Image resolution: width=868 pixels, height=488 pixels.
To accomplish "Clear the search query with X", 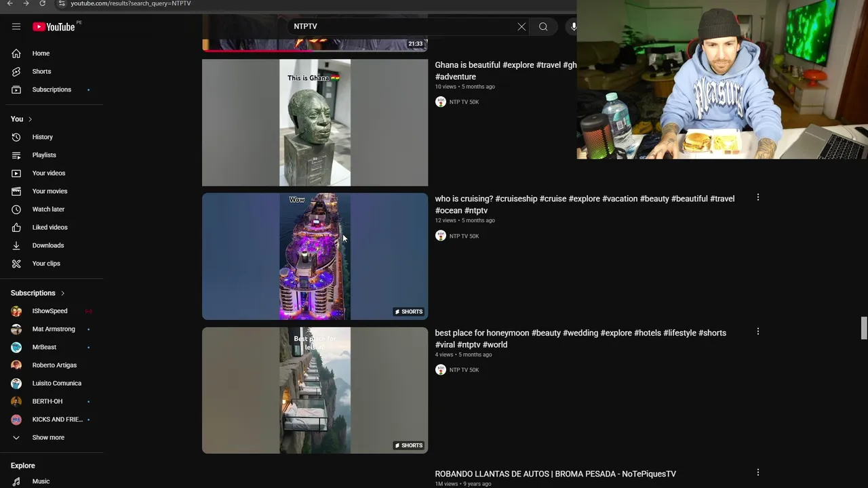I will click(x=521, y=26).
